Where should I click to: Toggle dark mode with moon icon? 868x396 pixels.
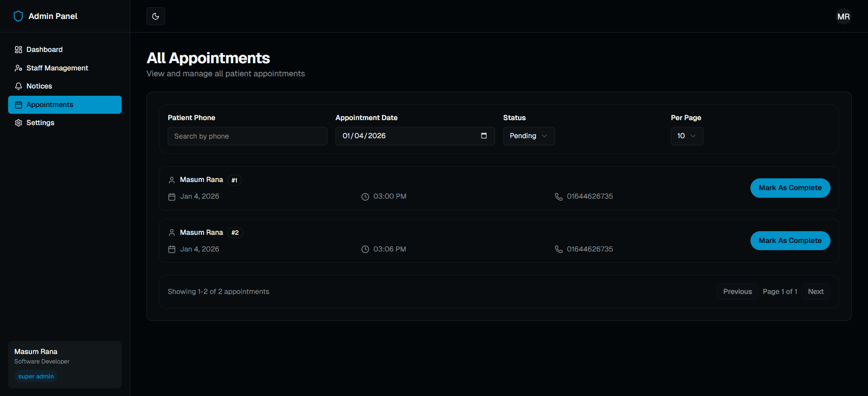pyautogui.click(x=156, y=16)
